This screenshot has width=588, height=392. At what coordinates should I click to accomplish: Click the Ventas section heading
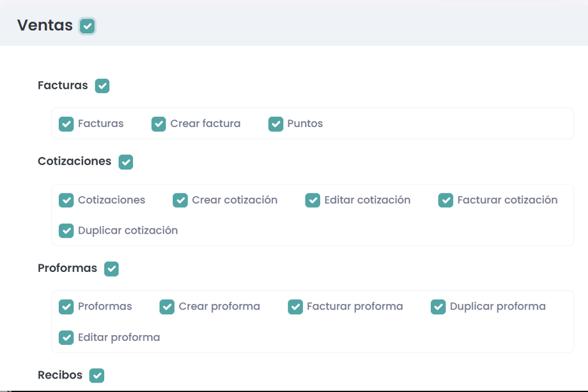(x=45, y=26)
